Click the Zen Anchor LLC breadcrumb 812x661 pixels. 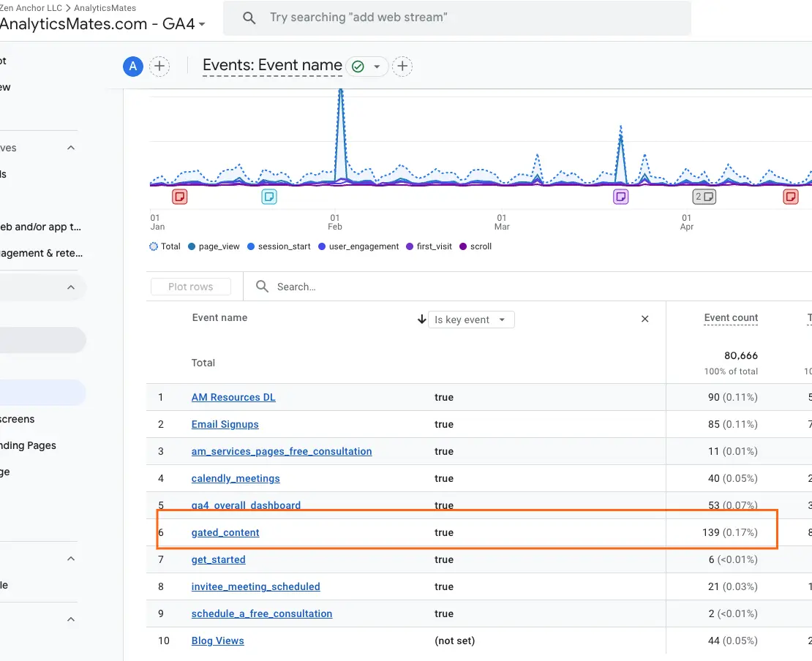point(31,8)
